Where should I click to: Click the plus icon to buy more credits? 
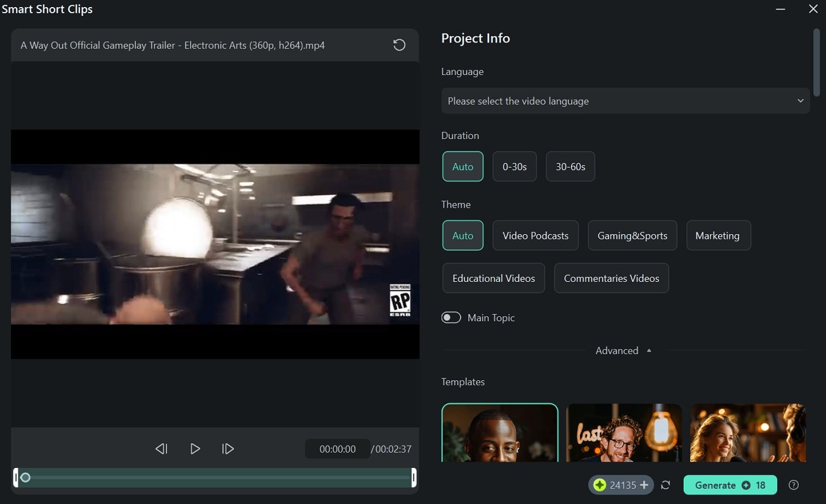644,484
